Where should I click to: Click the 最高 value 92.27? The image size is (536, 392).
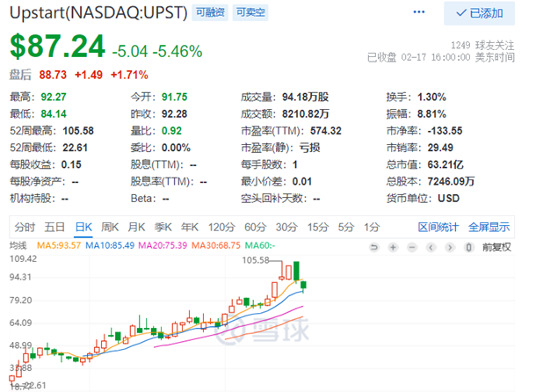[x=54, y=97]
